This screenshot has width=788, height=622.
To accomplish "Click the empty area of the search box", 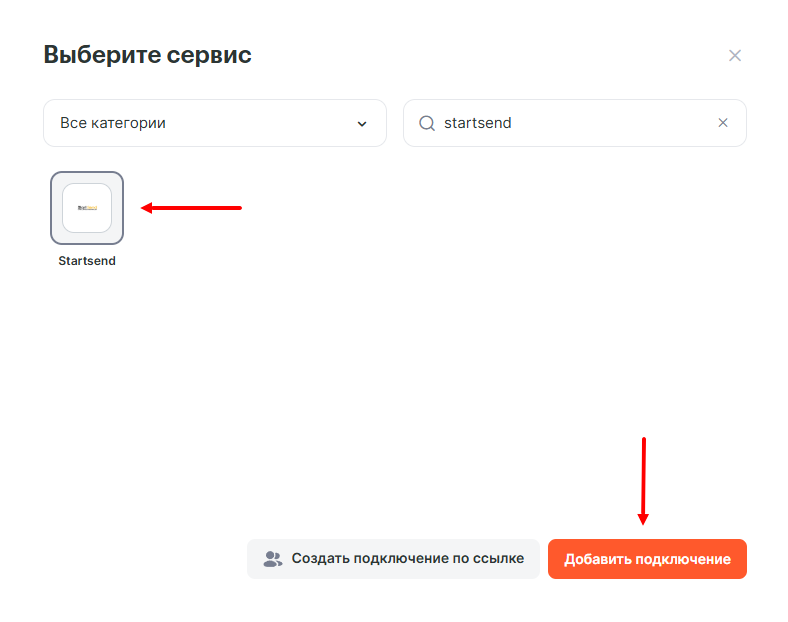I will coord(620,123).
